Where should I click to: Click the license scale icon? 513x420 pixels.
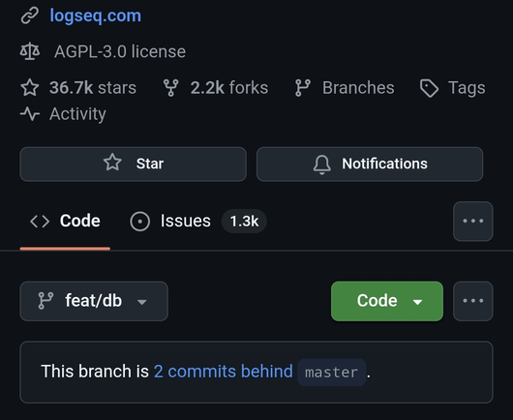click(30, 51)
